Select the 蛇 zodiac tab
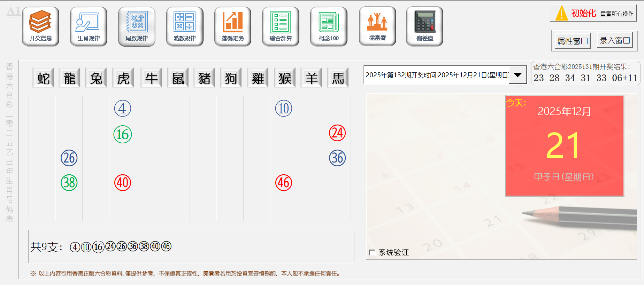The image size is (644, 285). [43, 78]
